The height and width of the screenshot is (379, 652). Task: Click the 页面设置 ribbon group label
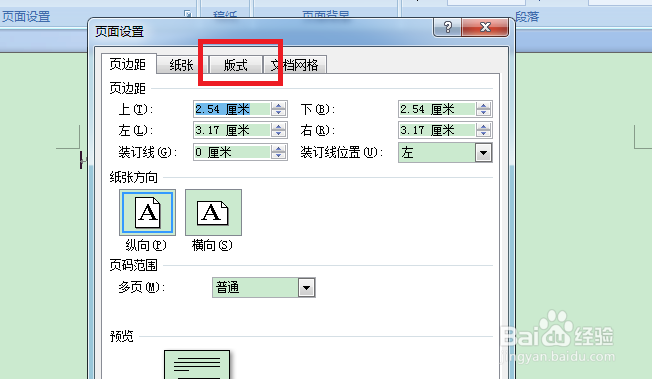click(x=26, y=17)
